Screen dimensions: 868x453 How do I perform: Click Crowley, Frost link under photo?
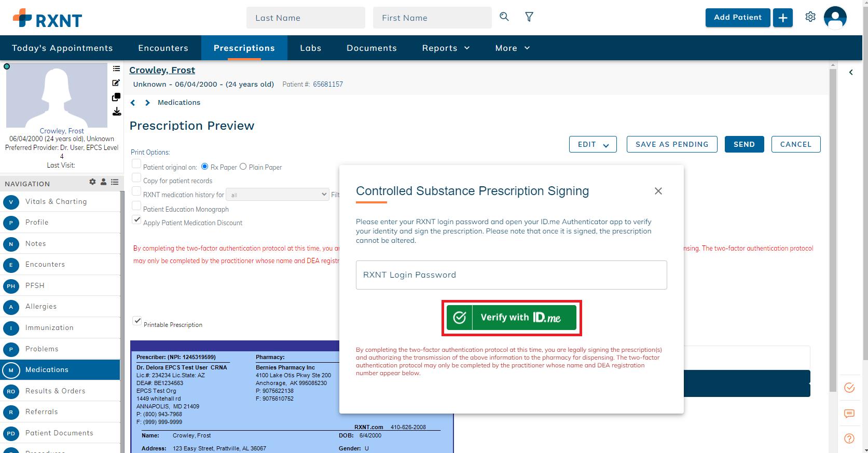[62, 131]
